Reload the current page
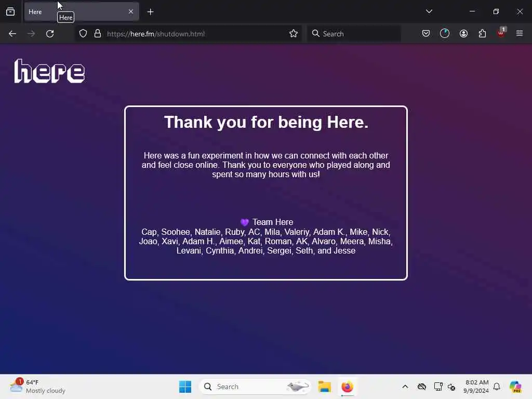Screen dimensions: 532x399 pos(50,34)
